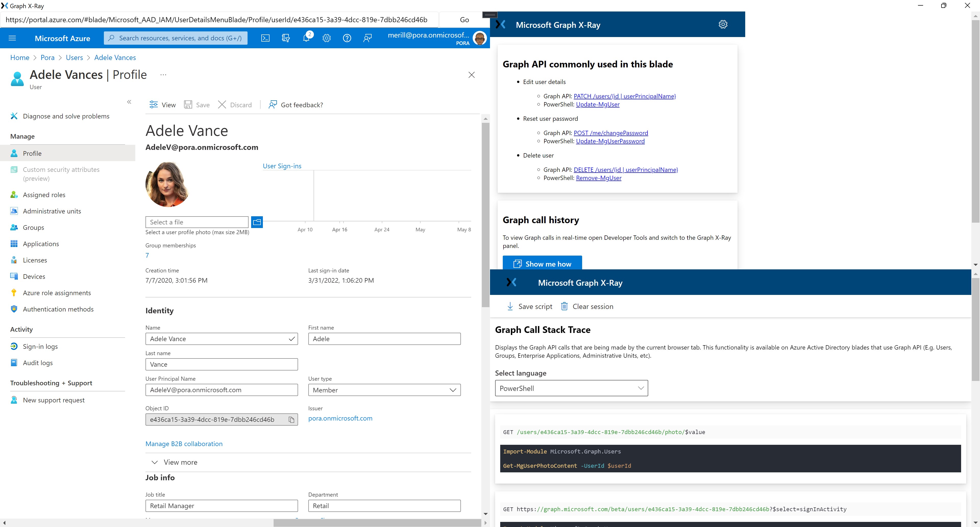Screen dimensions: 980x527
Task: Open the Select language dropdown
Action: click(x=571, y=388)
